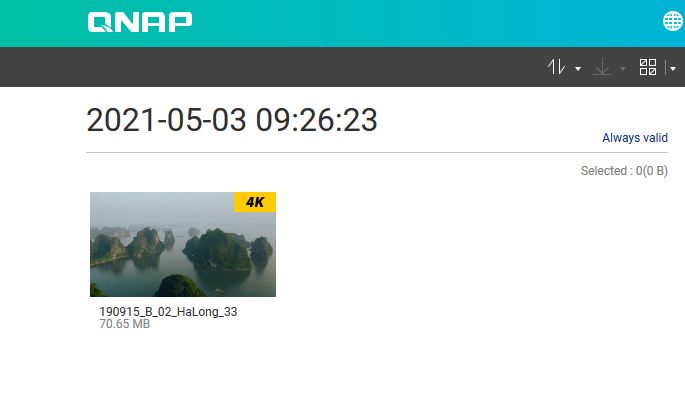Click the 70.65 MB file size text
685x418 pixels.
click(x=125, y=324)
